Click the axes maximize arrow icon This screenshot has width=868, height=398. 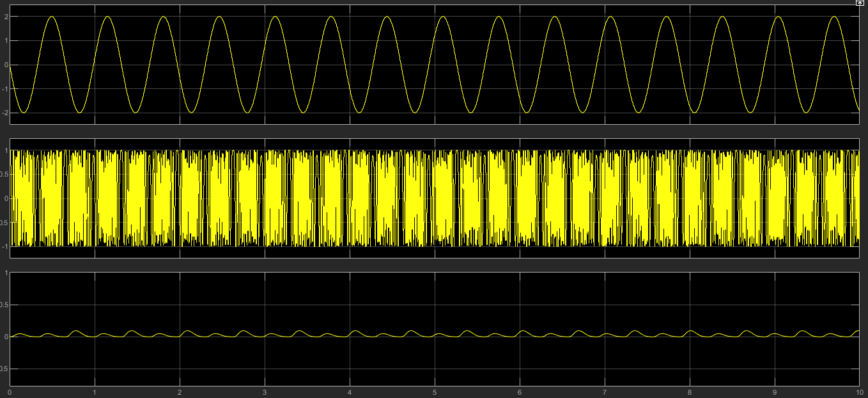860,3
